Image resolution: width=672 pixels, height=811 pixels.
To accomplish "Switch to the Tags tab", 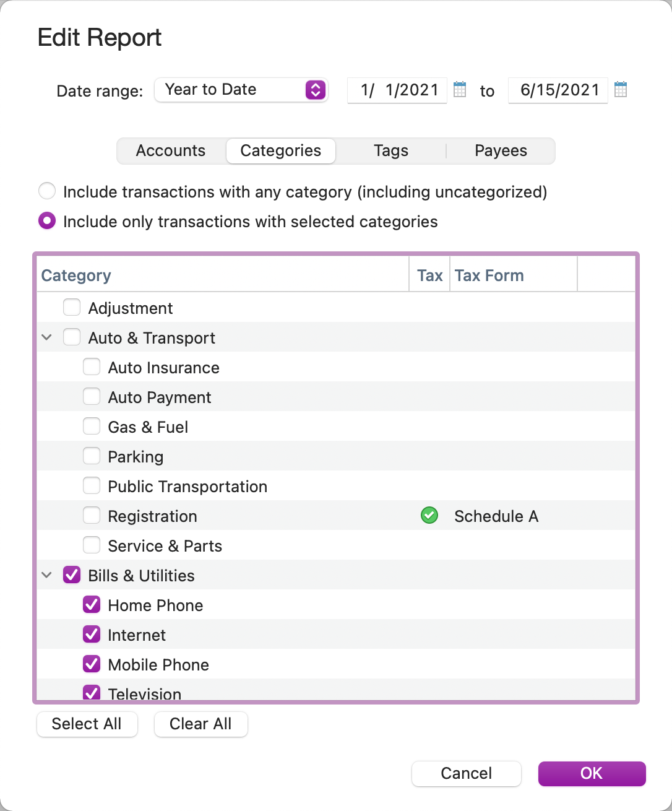I will tap(391, 151).
